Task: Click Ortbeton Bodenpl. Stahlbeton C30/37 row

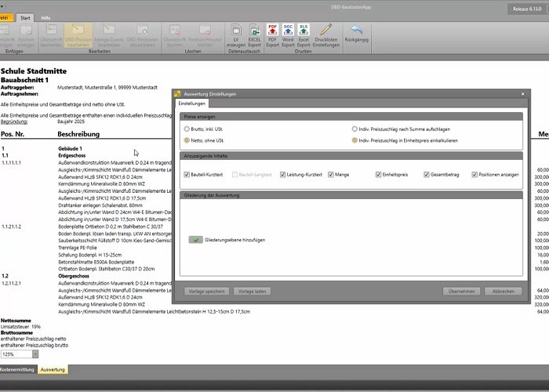Action: coord(106,269)
